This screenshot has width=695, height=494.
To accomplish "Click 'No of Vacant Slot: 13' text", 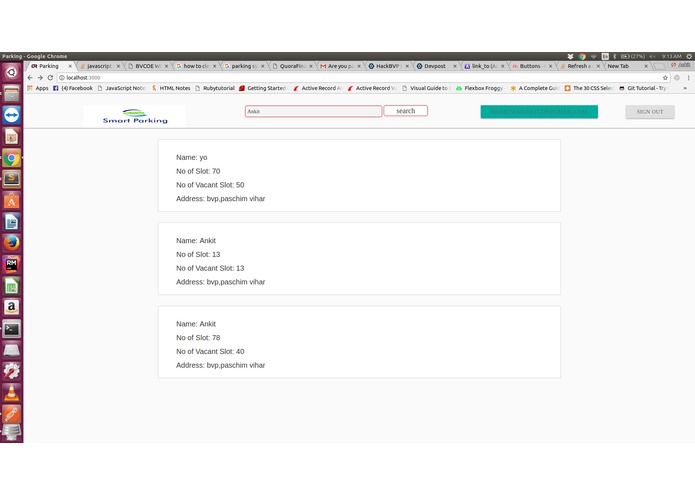I will [x=210, y=268].
